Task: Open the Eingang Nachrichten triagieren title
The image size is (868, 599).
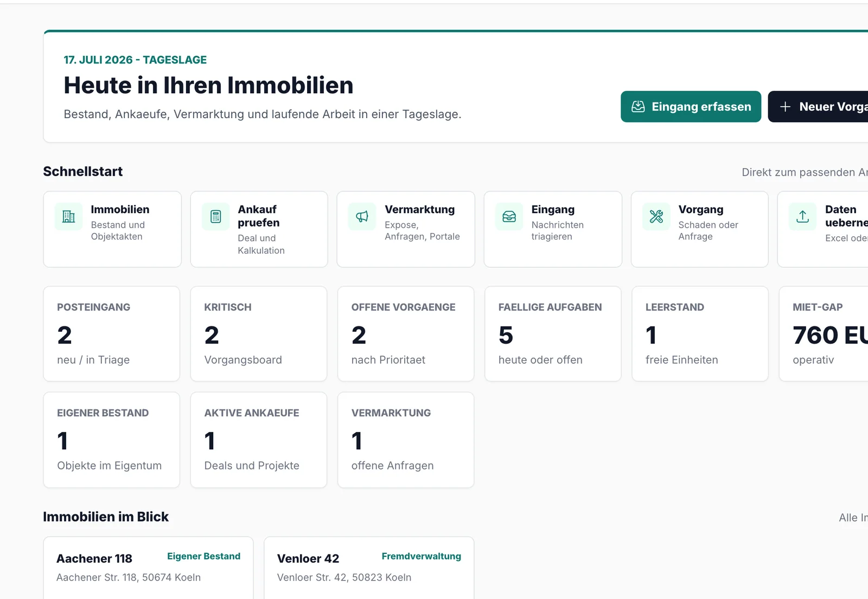Action: coord(553,209)
